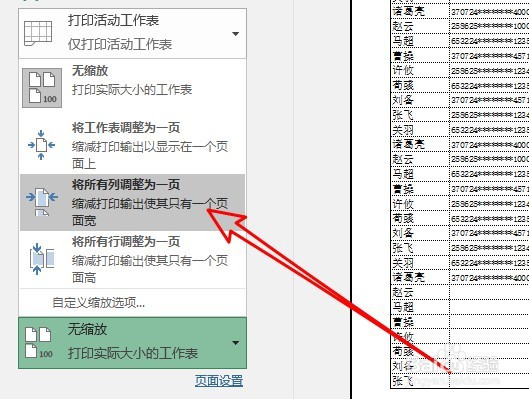Open 自定义缩放选项...
This screenshot has height=399, width=529.
(99, 303)
